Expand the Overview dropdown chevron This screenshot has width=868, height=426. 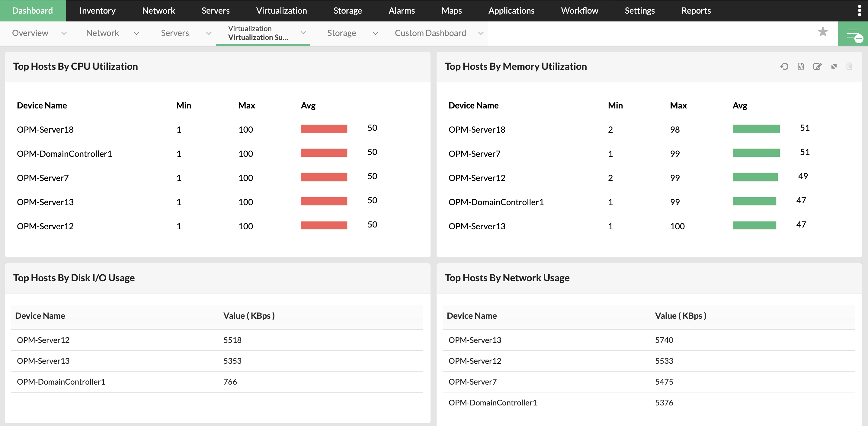click(64, 33)
